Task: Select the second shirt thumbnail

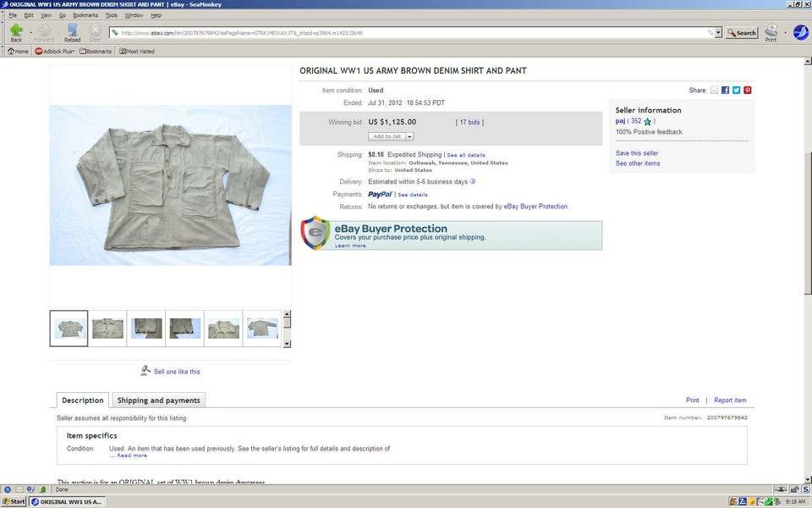Action: coord(107,329)
